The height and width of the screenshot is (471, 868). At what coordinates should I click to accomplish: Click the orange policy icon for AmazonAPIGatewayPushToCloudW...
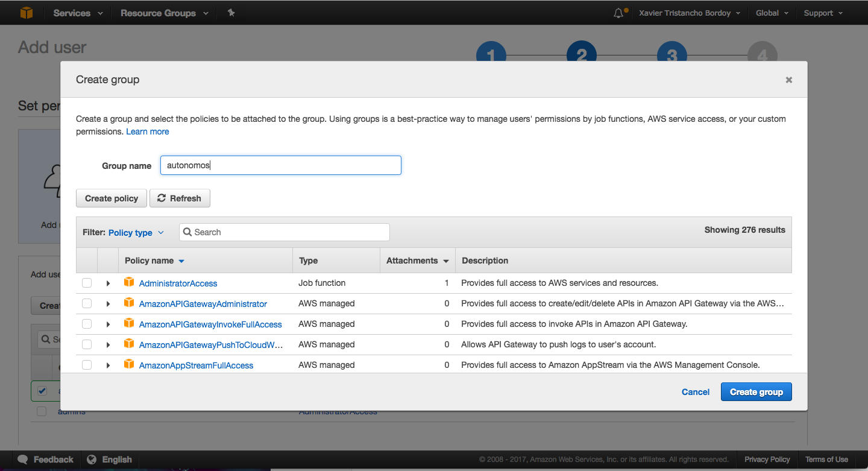(128, 344)
